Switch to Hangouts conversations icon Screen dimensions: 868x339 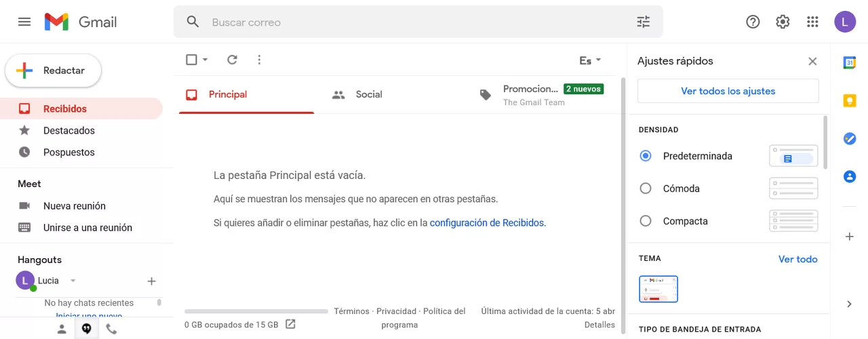coord(86,329)
